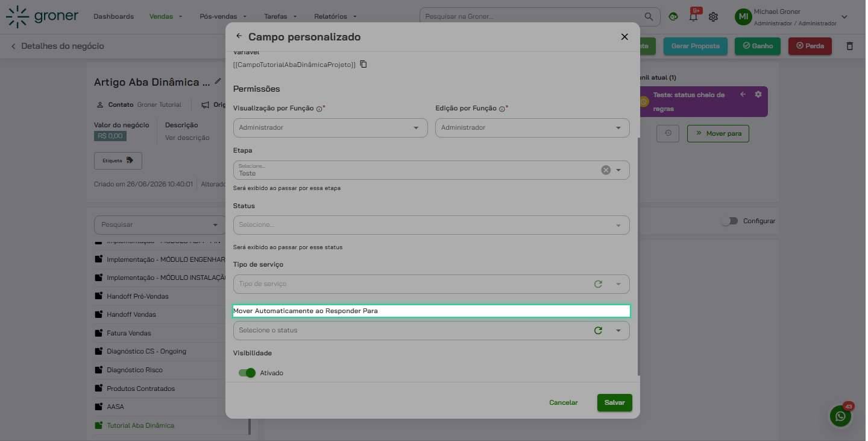
Task: Save the custom field with Salvar
Action: pos(614,402)
